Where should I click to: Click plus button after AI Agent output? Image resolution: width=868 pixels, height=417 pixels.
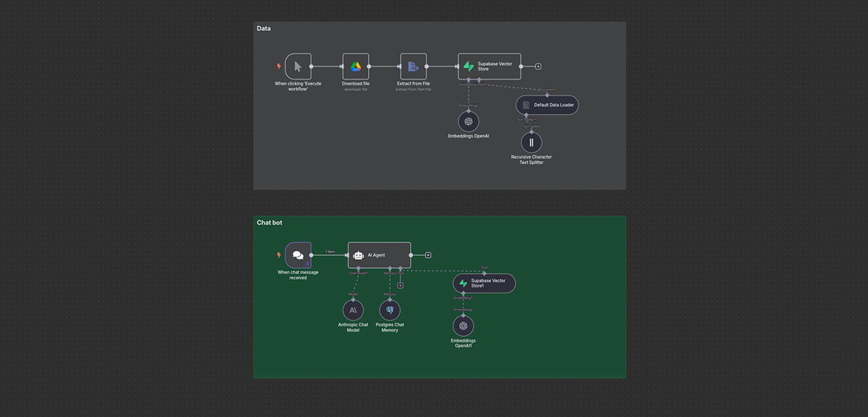[428, 255]
